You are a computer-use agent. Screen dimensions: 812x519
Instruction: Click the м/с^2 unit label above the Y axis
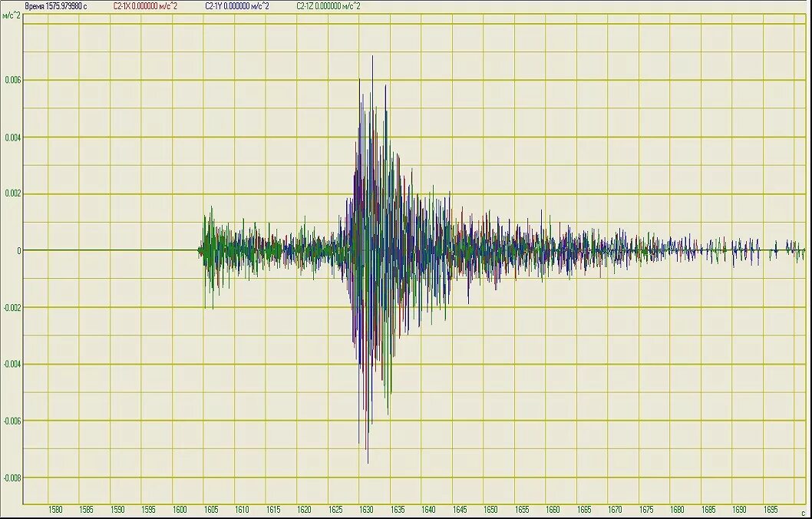point(11,15)
